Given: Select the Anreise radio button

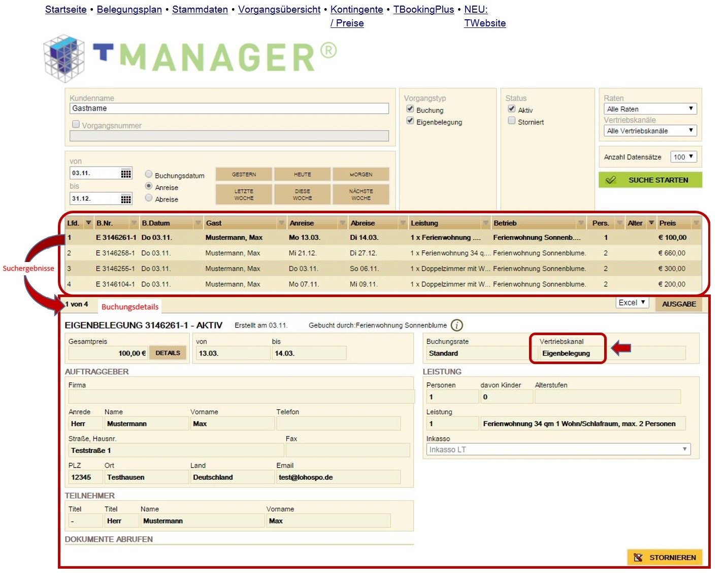Looking at the screenshot, I should pos(149,186).
